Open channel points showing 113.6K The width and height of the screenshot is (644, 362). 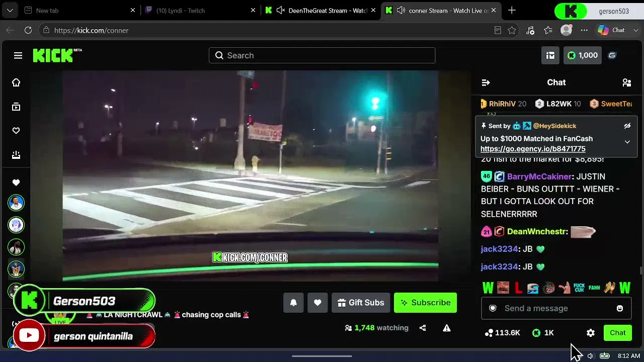(502, 333)
